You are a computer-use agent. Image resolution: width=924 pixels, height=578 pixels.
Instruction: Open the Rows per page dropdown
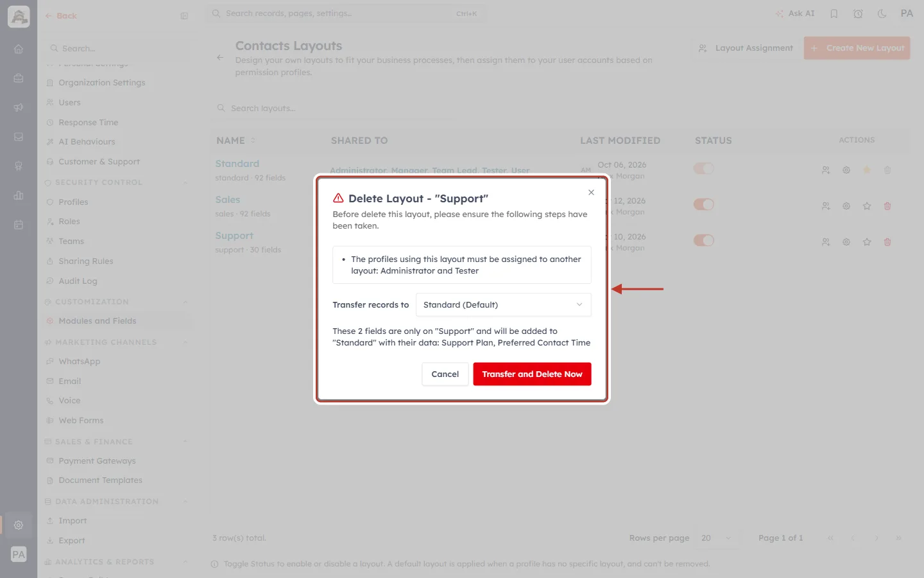(715, 538)
